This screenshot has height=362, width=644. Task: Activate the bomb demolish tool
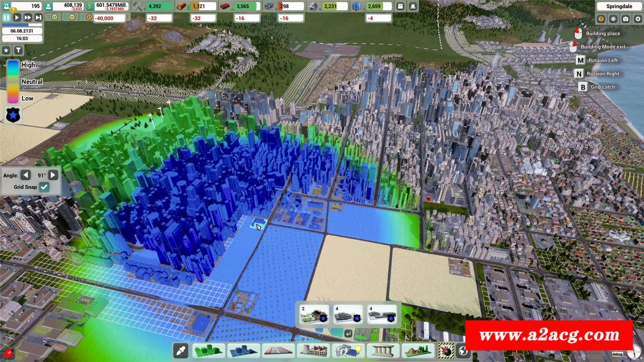pos(447,351)
